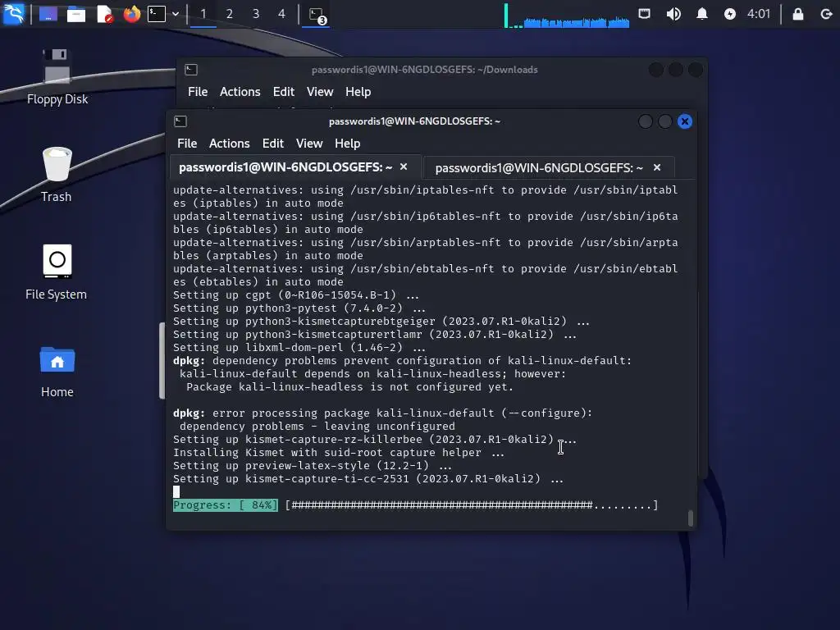Click 'Installing Kismet with suid-root capture helper' line
Screen dimensions: 840x630
click(339, 453)
